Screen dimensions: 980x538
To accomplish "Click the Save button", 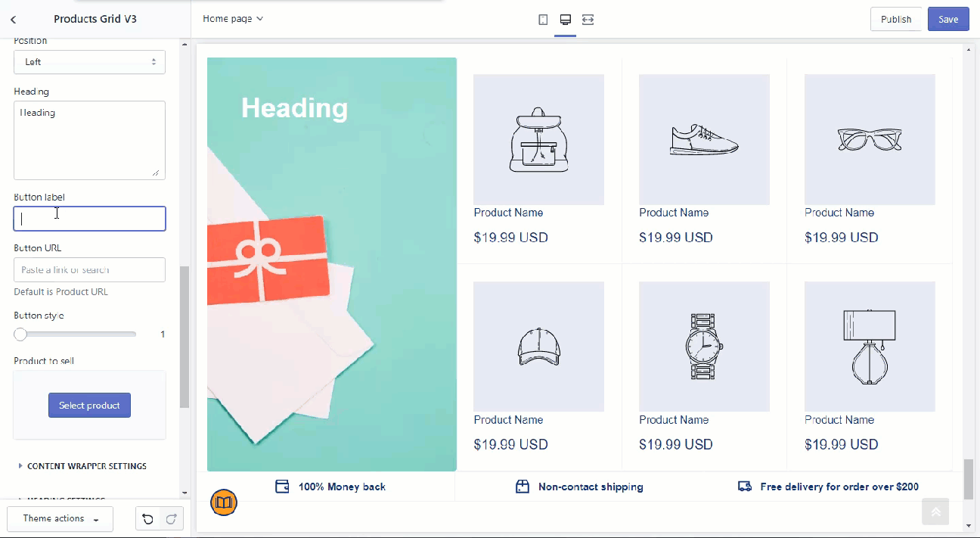I will pyautogui.click(x=948, y=20).
